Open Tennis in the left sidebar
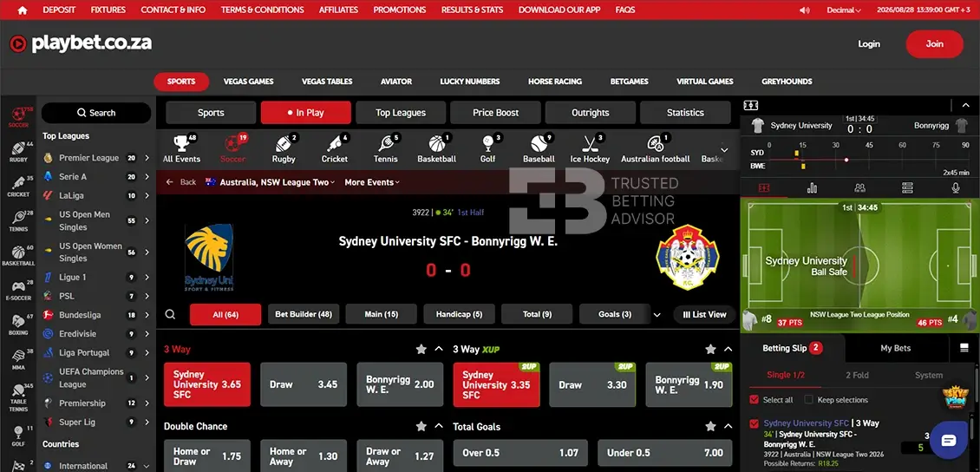The width and height of the screenshot is (980, 472). (19, 220)
